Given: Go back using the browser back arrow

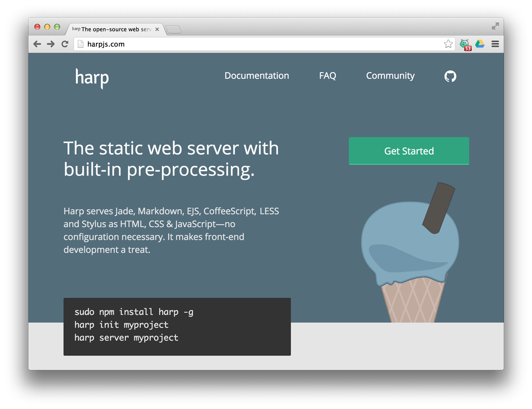Looking at the screenshot, I should pyautogui.click(x=37, y=44).
